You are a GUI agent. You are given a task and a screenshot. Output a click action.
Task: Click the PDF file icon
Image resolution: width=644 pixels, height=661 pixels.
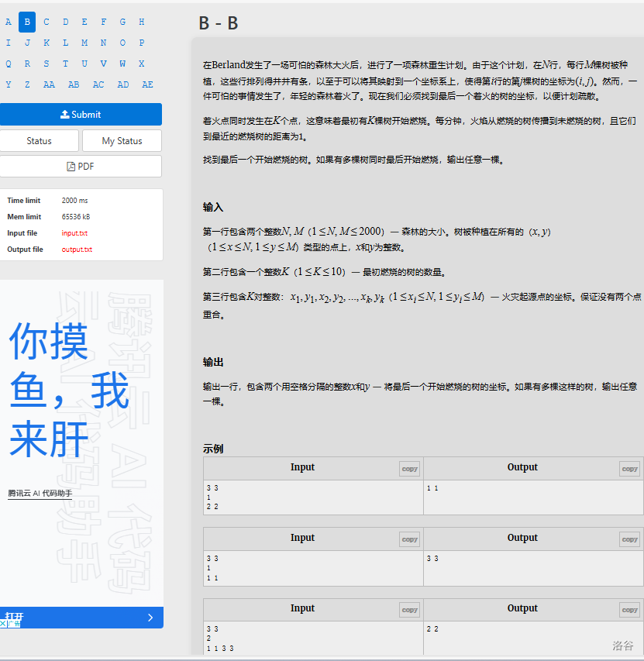tap(71, 167)
